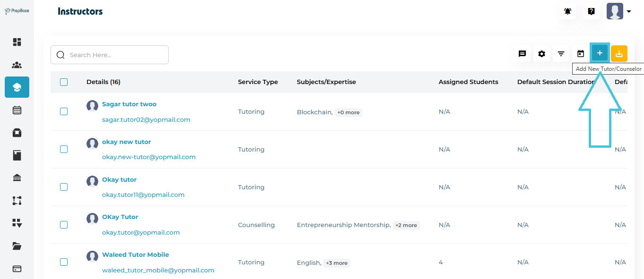Expand the +2 more expertise badge
Image resolution: width=644 pixels, height=279 pixels.
tap(406, 225)
